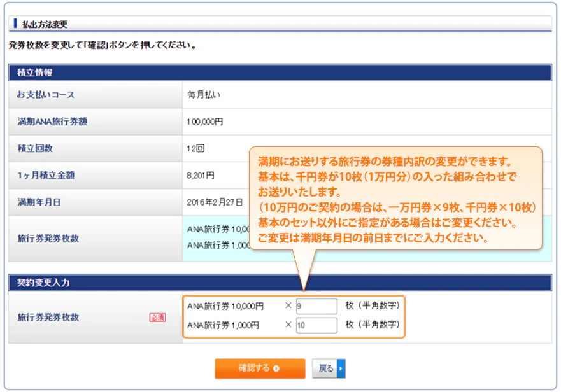Click the 積立回数 row label

35,148
